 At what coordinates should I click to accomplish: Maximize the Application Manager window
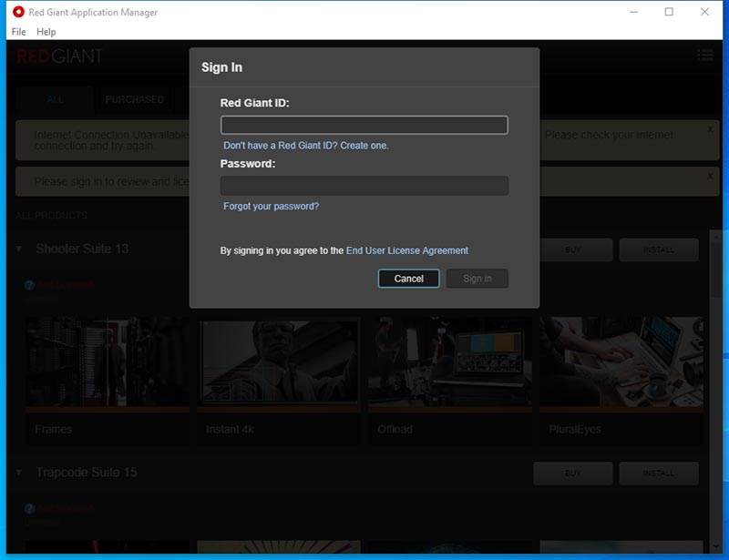pos(669,12)
